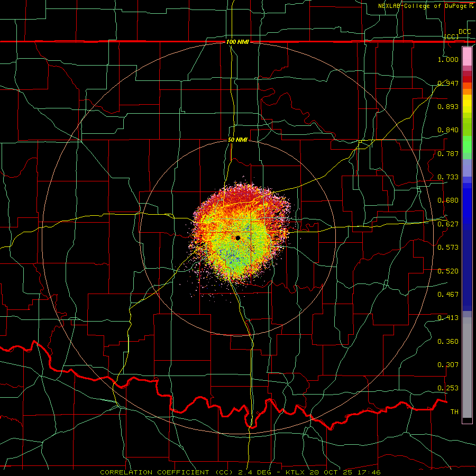Image resolution: width=476 pixels, height=476 pixels.
Task: Select the 0.840 scale value
Action: (448, 130)
